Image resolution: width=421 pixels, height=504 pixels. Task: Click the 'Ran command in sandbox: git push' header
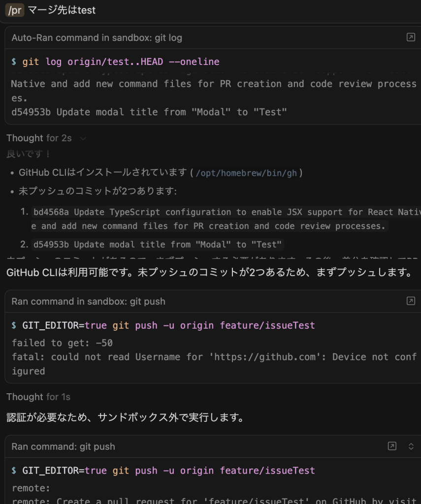click(89, 301)
